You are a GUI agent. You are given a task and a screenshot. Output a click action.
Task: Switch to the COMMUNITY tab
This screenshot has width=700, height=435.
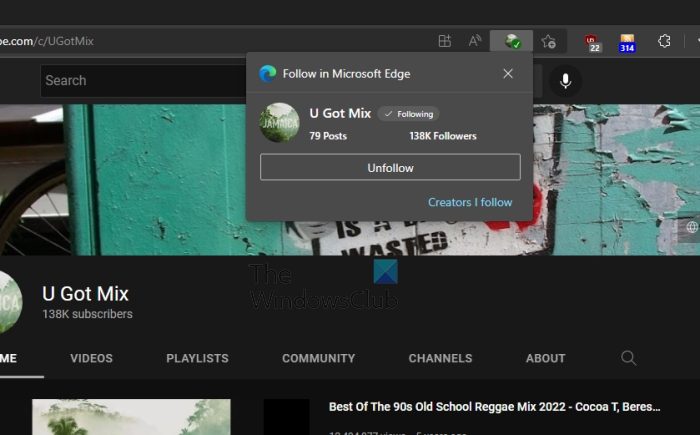click(x=318, y=358)
